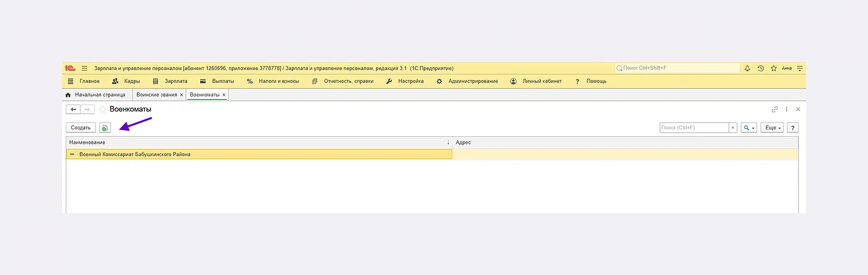Close the Военкоматы tab
This screenshot has height=275, width=868.
coord(224,95)
